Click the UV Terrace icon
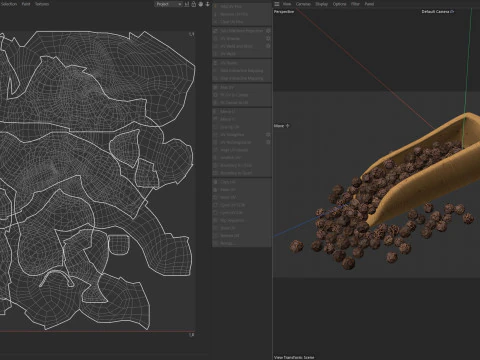Screen dimensions: 480x360 click(x=215, y=63)
